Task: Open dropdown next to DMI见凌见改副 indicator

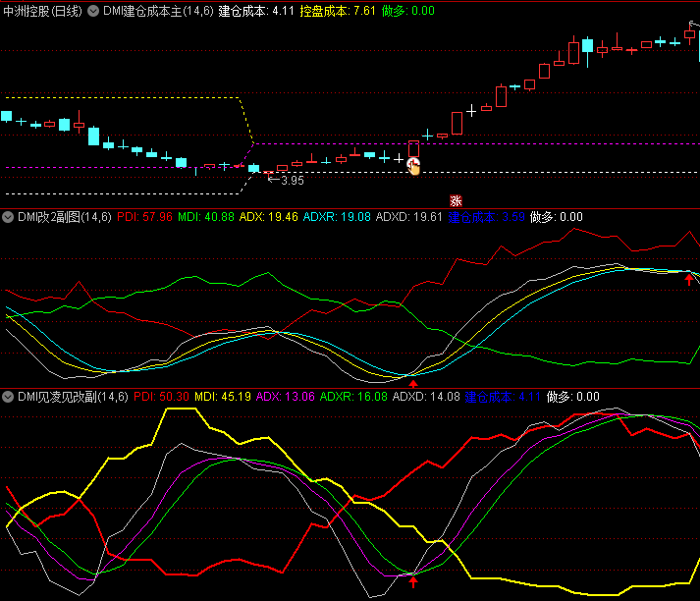Action: pyautogui.click(x=8, y=397)
